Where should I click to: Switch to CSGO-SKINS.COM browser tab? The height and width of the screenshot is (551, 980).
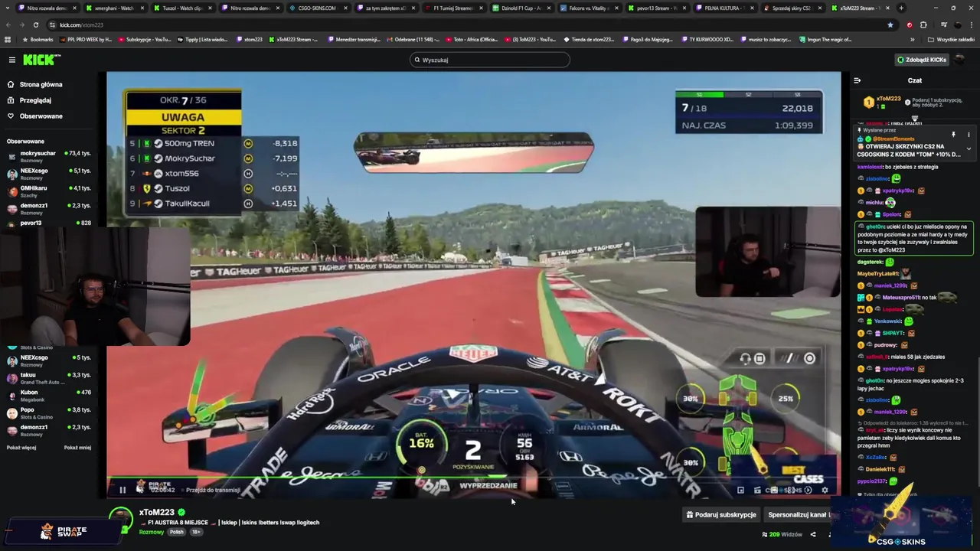tap(317, 8)
